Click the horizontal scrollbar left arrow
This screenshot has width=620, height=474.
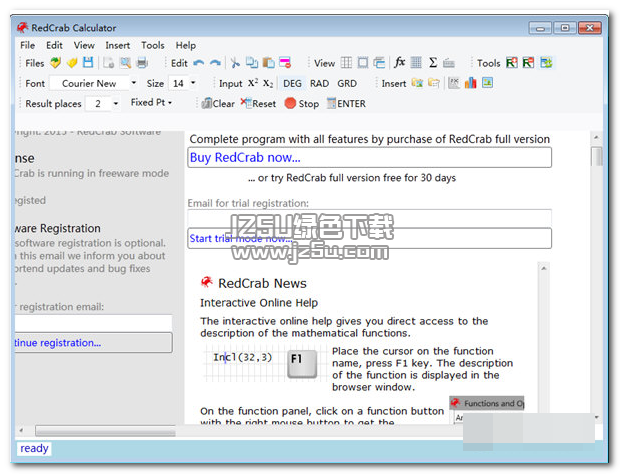point(21,430)
